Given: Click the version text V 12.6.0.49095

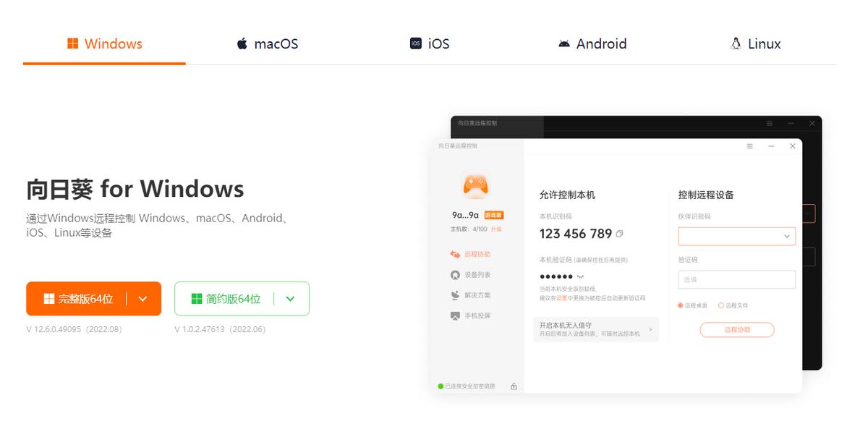Looking at the screenshot, I should pos(74,329).
